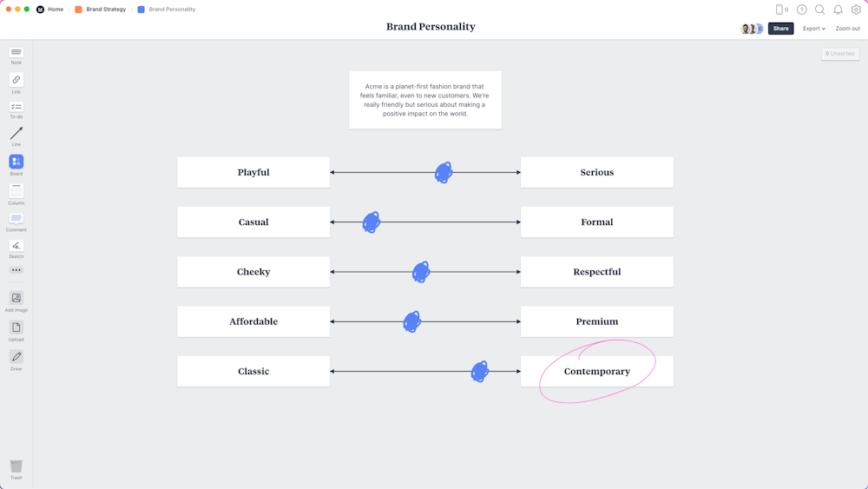Select the Note tool in the sidebar

point(16,53)
